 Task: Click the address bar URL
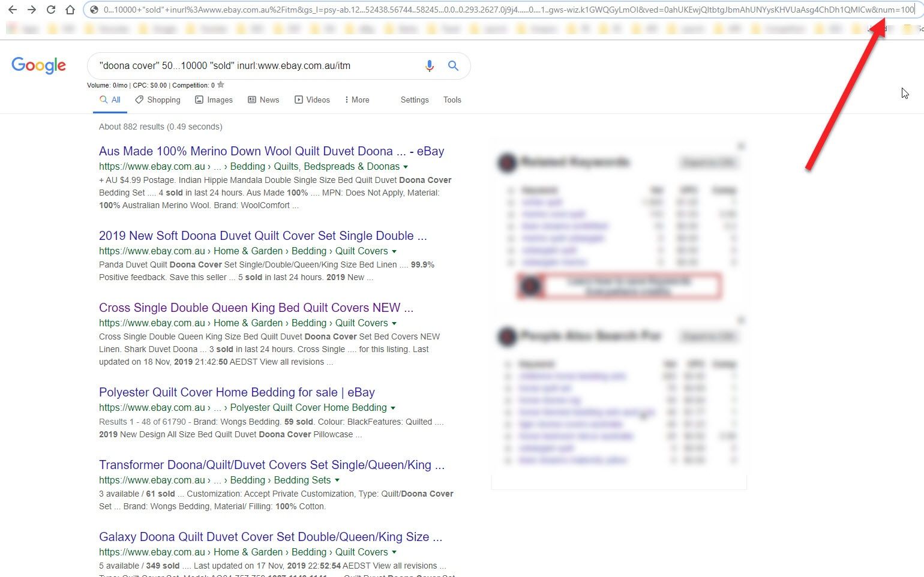pos(508,10)
